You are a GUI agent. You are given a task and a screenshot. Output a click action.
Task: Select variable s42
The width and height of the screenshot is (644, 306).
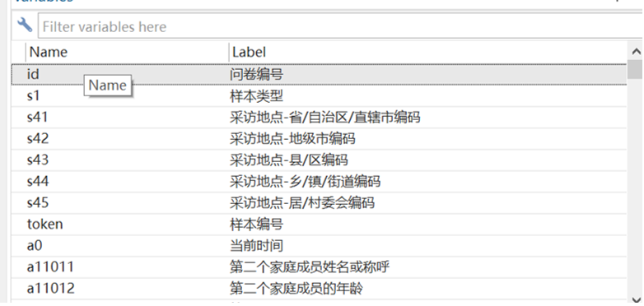tap(38, 139)
